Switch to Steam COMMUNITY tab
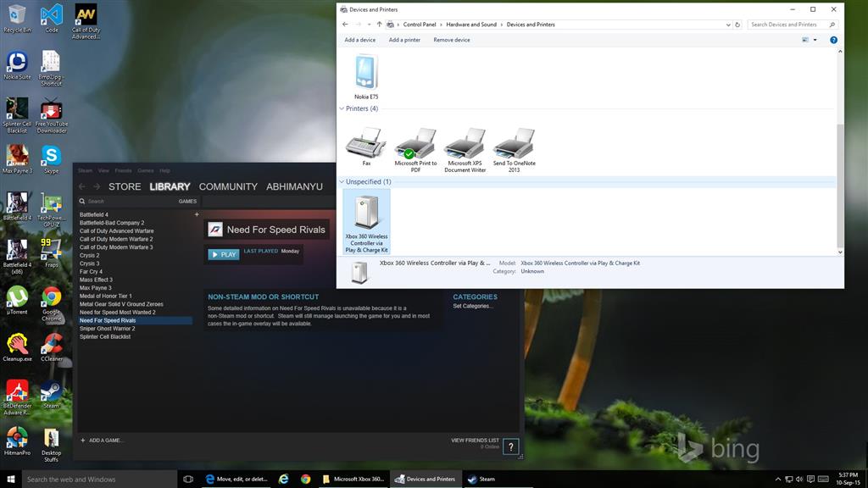Screen dimensions: 868x488 coord(228,186)
